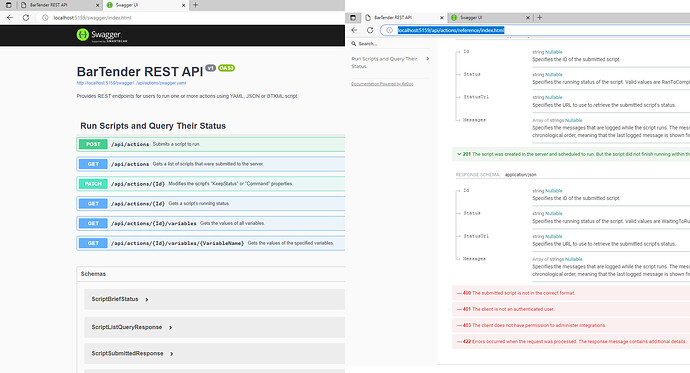
Task: Click the Swagger logo in header
Action: (x=102, y=35)
